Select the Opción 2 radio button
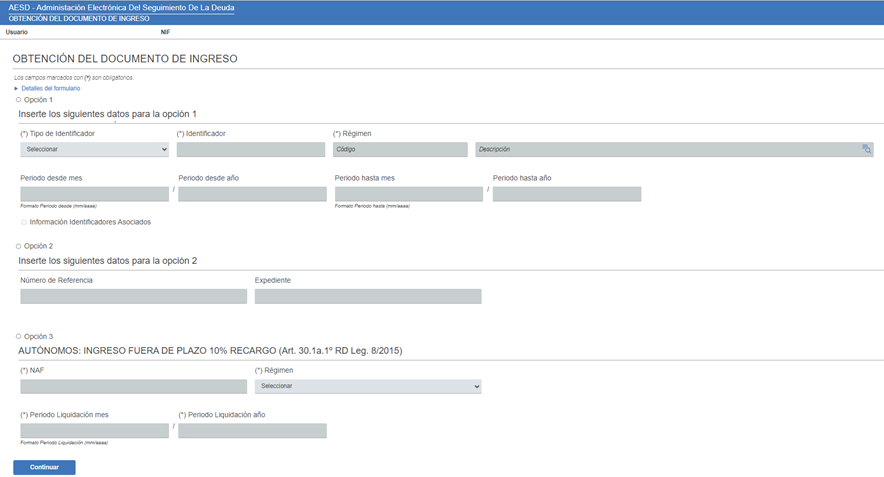 (x=18, y=246)
